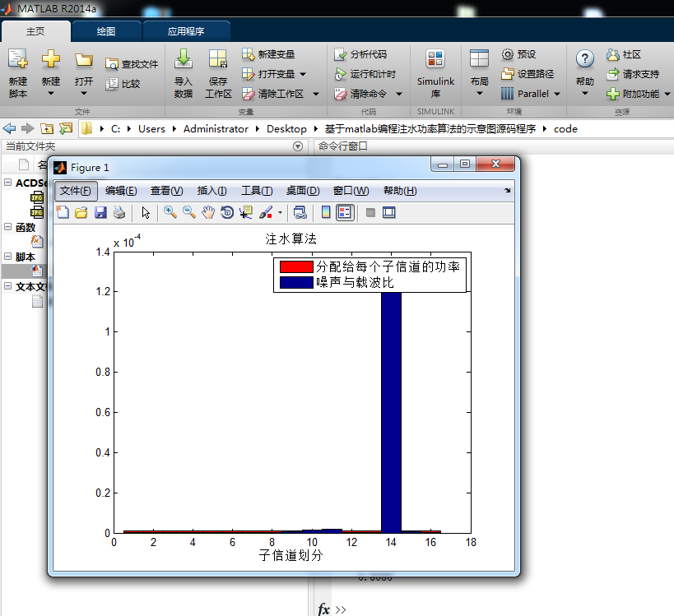Open 预设 preferences
674x616 pixels.
518,54
